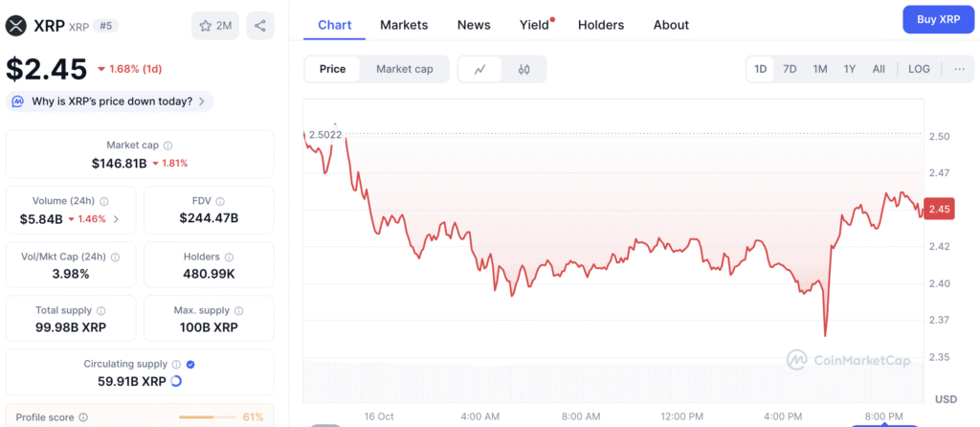Open the Markets tab

coord(404,25)
